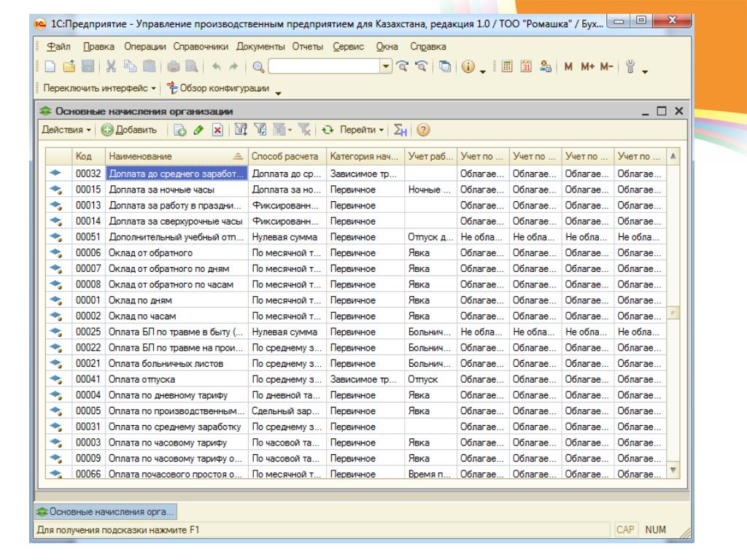Screen dimensions: 747x560
Task: Undo the last action
Action: pos(216,66)
